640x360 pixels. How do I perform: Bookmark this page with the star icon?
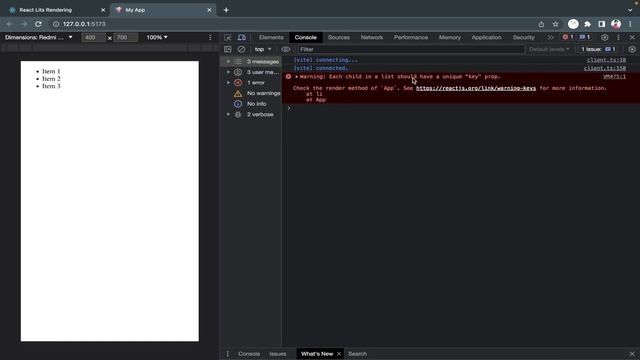[556, 24]
